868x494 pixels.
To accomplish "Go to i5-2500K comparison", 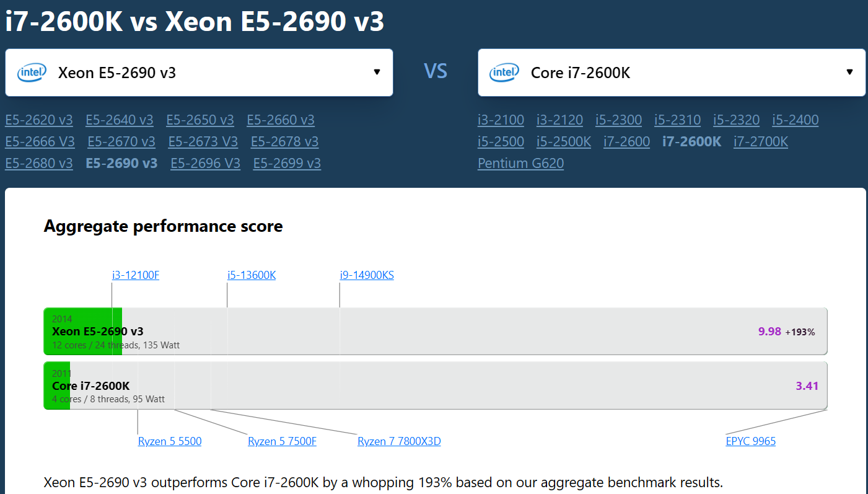I will [564, 142].
